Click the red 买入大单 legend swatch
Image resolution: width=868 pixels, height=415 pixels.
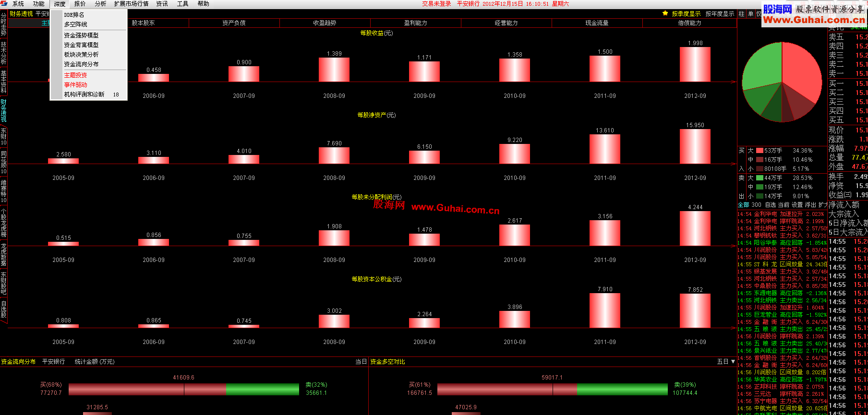(x=759, y=151)
